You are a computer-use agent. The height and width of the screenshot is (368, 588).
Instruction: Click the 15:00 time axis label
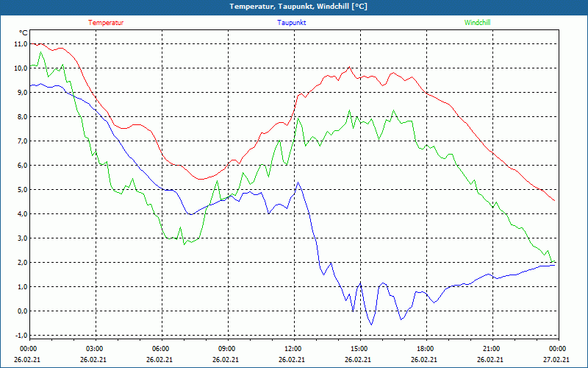pyautogui.click(x=360, y=349)
